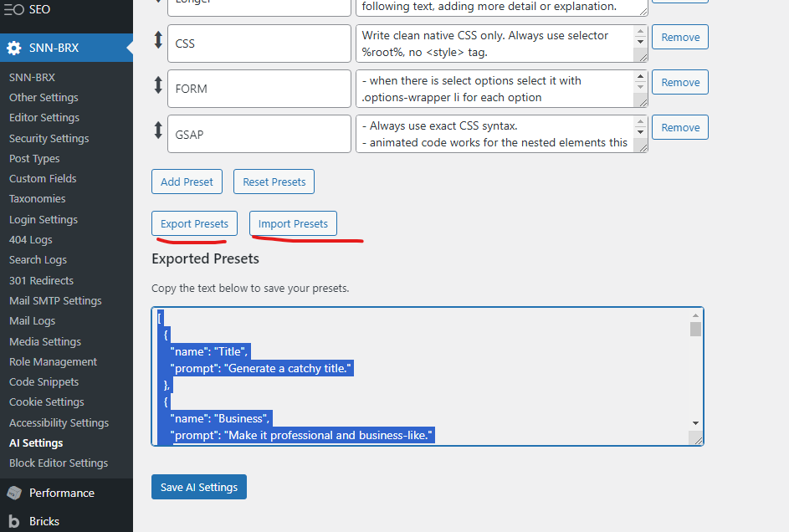The width and height of the screenshot is (789, 532).
Task: Grab the drag handle beside FORM preset
Action: point(158,85)
